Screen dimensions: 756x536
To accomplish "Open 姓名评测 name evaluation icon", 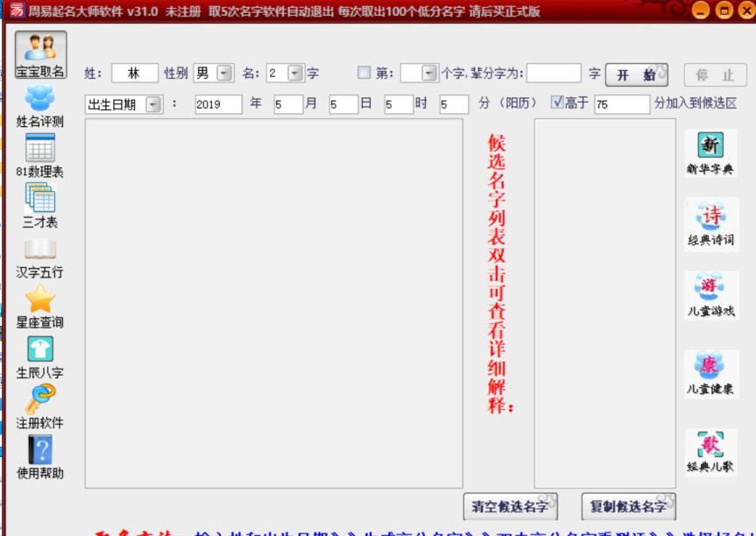I will coord(40,106).
